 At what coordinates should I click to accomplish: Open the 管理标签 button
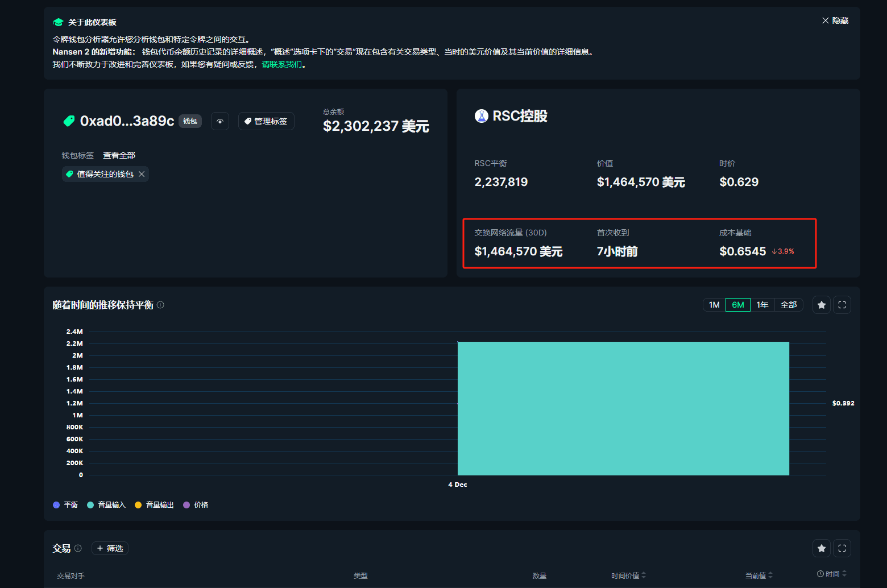[266, 121]
